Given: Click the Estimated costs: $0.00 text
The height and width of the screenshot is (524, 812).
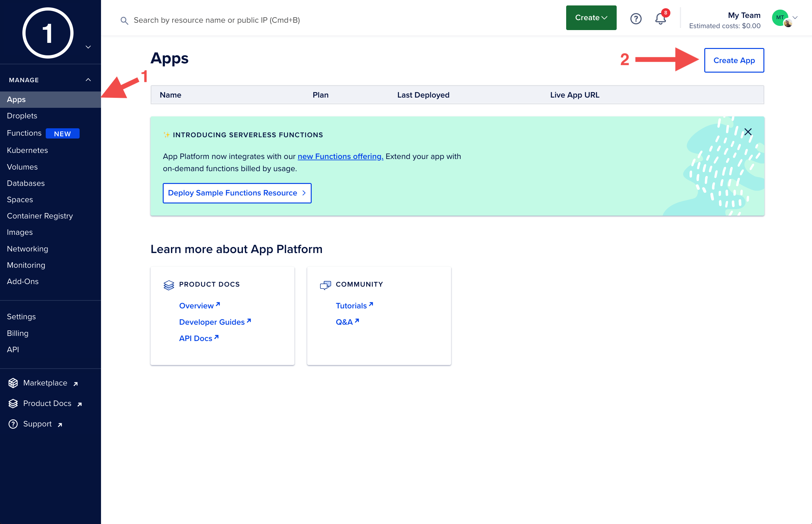Looking at the screenshot, I should click(x=725, y=26).
